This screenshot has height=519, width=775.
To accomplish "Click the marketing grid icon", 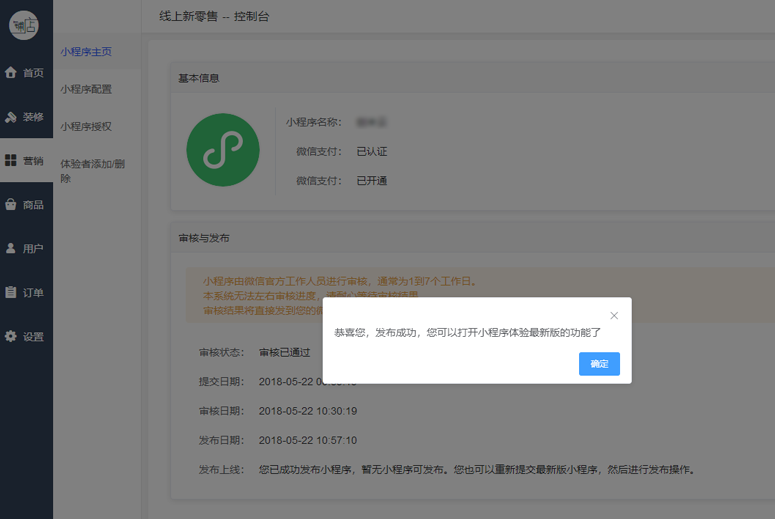I will pos(11,161).
